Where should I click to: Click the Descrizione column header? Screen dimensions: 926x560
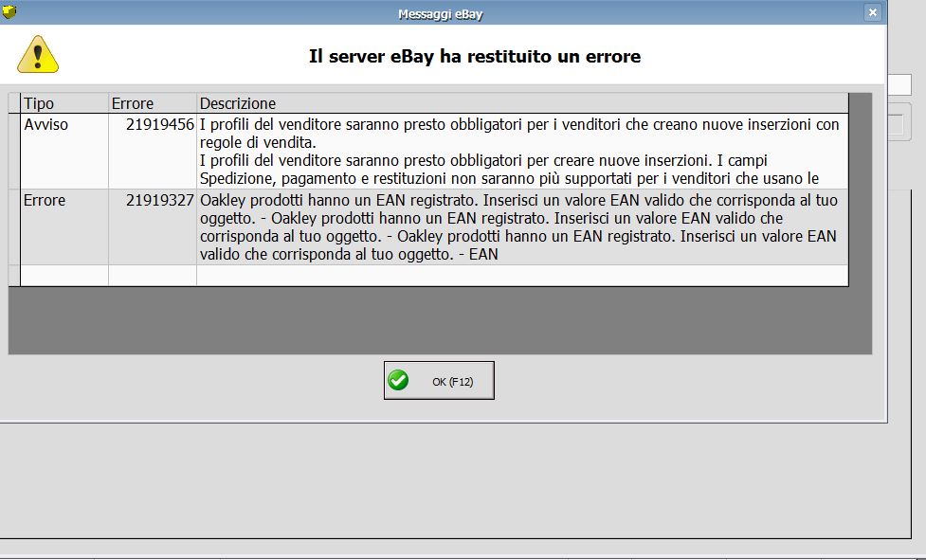(x=522, y=103)
